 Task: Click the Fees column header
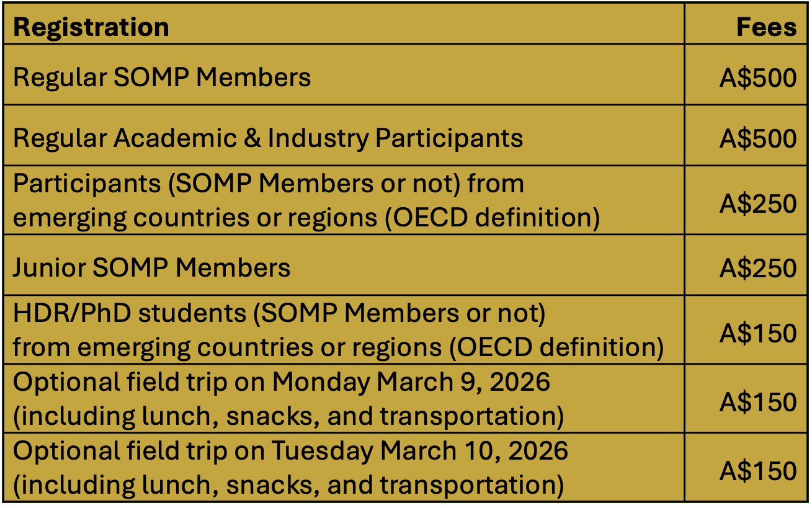766,27
